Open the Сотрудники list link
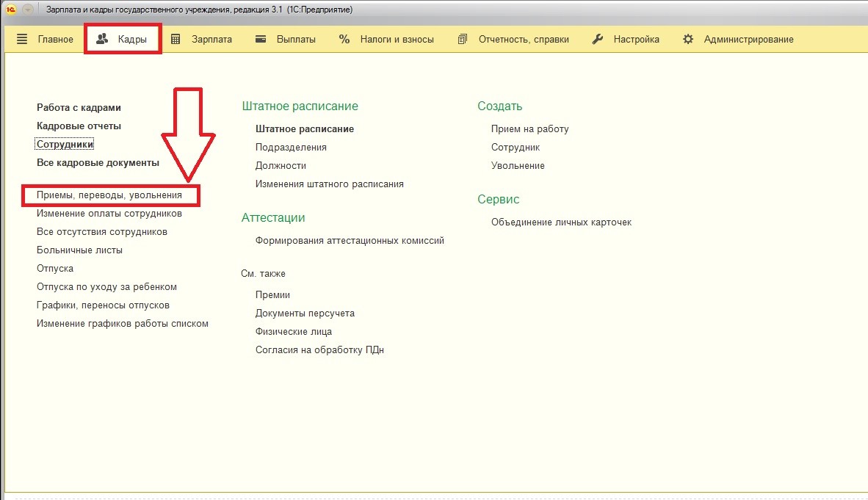Image resolution: width=868 pixels, height=500 pixels. pyautogui.click(x=65, y=144)
